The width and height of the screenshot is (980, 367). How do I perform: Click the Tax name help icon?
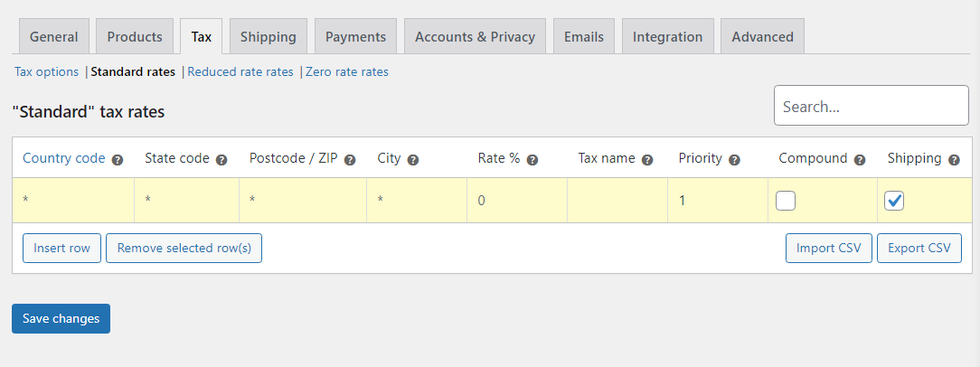coord(647,160)
